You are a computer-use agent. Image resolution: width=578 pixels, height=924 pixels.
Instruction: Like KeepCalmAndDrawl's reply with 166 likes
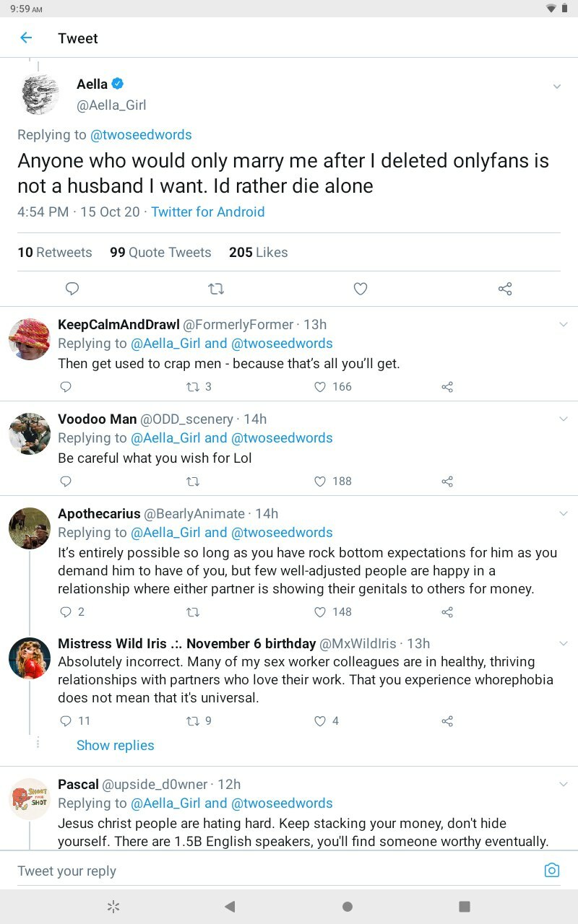[320, 387]
